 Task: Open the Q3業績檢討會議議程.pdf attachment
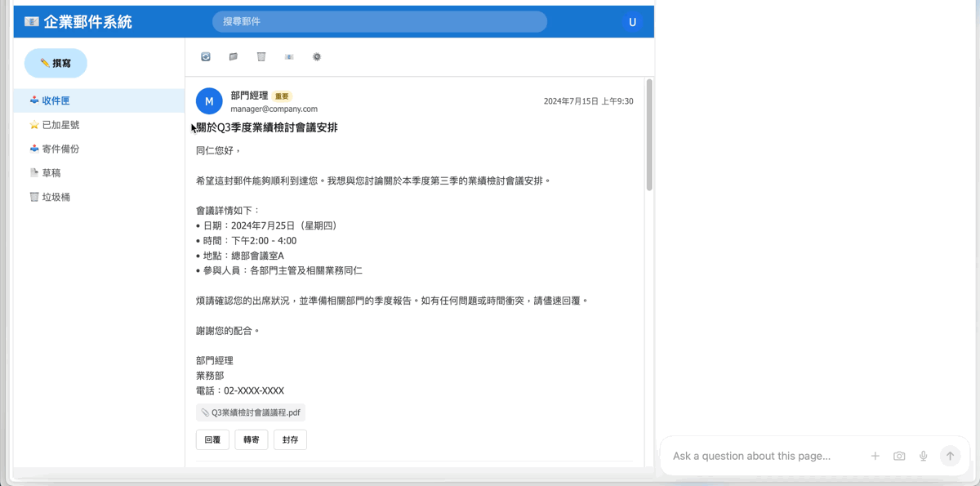click(x=251, y=412)
